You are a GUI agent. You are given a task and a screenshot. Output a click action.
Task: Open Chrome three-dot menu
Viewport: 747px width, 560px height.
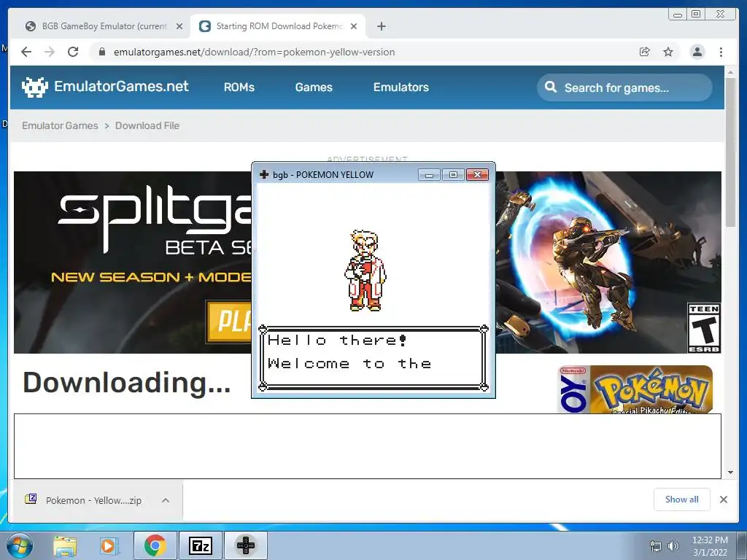tap(721, 52)
